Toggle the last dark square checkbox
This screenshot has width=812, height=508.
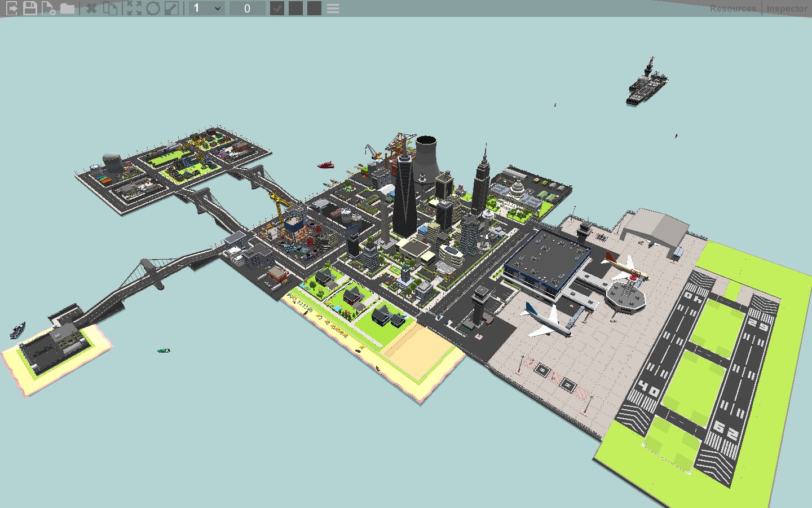point(314,8)
